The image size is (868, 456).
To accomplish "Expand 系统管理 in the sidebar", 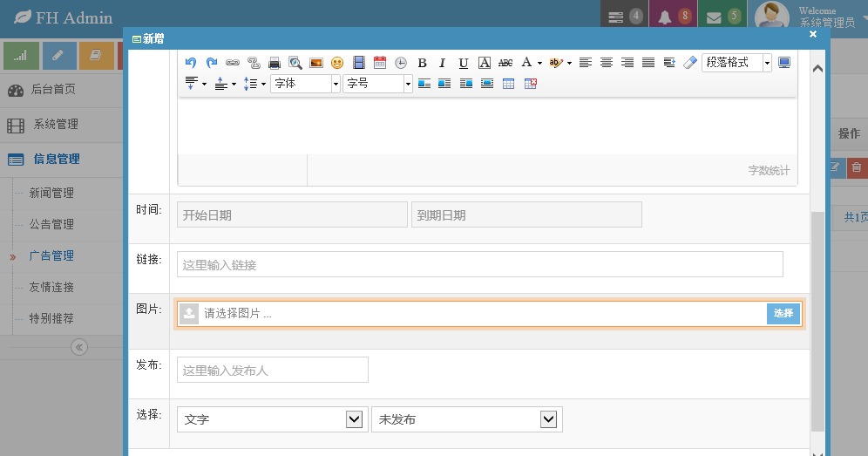I will tap(62, 125).
